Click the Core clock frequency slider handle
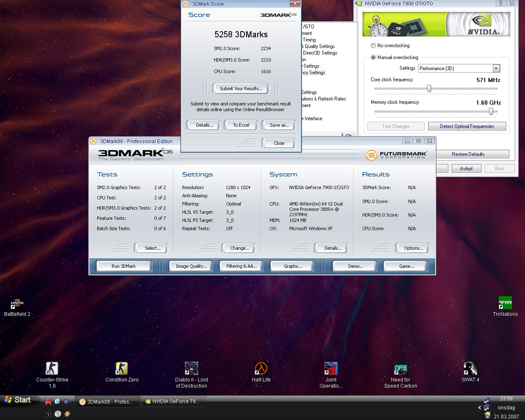 point(429,88)
